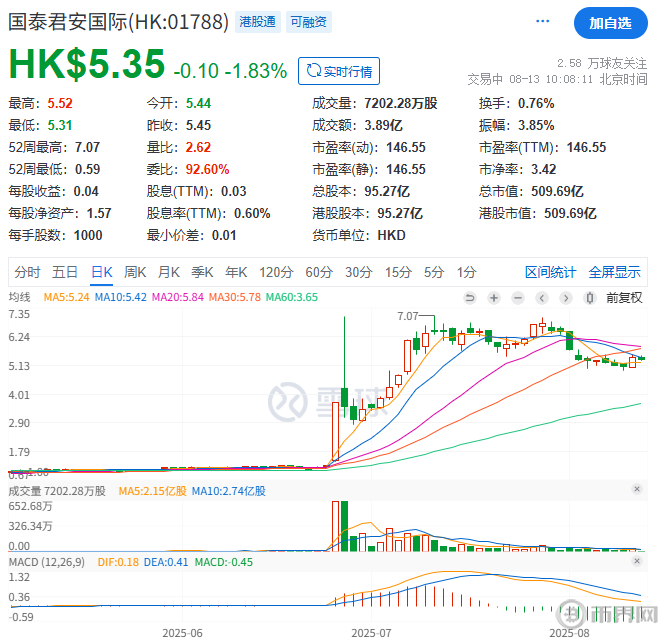Click the 均线 indicator label
This screenshot has width=669, height=642.
[x=20, y=297]
